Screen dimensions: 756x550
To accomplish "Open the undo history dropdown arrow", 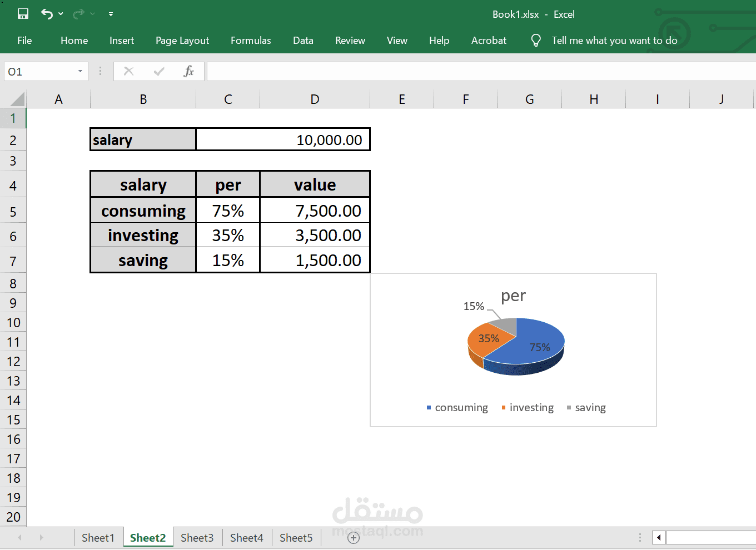I will (61, 14).
